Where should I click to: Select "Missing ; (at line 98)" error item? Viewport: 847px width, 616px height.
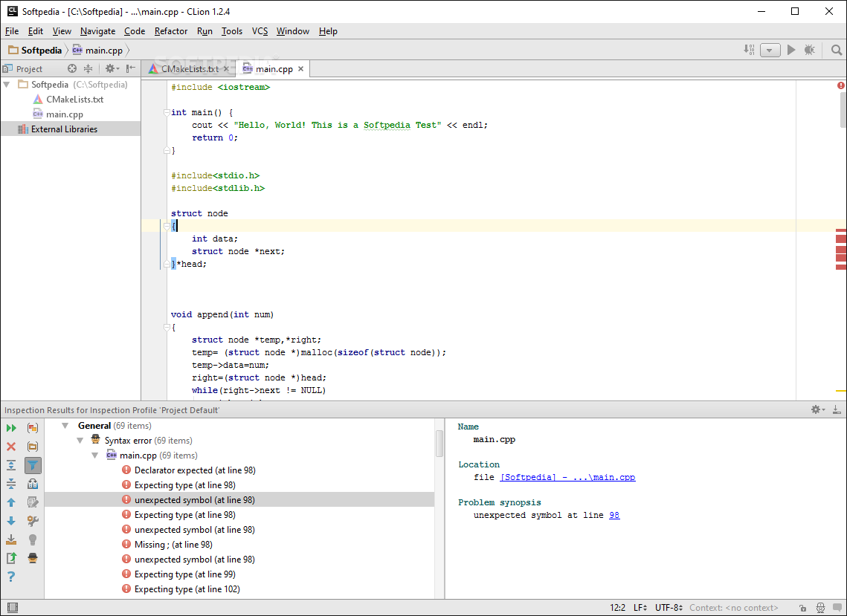[x=173, y=545]
